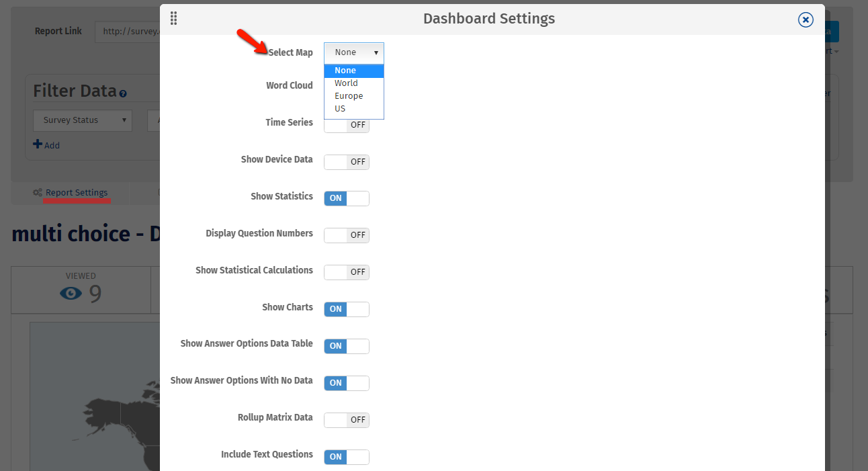Open the Report Settings tab

(x=76, y=193)
